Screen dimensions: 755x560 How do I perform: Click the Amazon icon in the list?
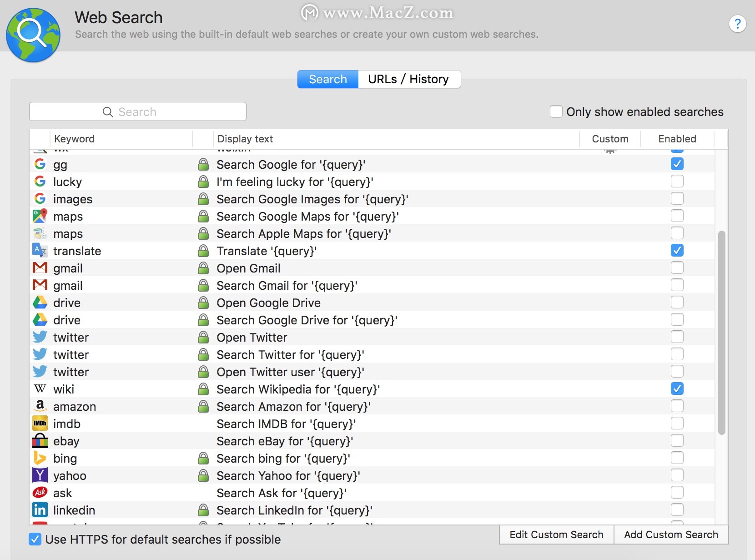[40, 406]
